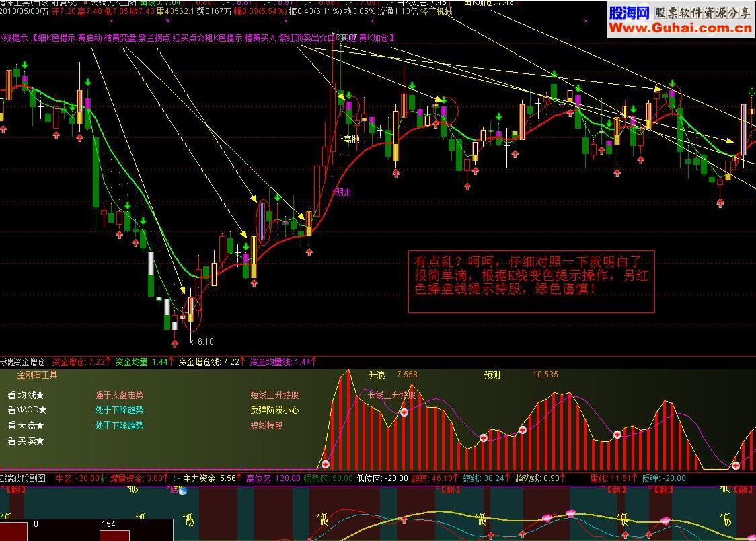Click the 云端波段副图 indicator title
The height and width of the screenshot is (541, 756).
23,478
